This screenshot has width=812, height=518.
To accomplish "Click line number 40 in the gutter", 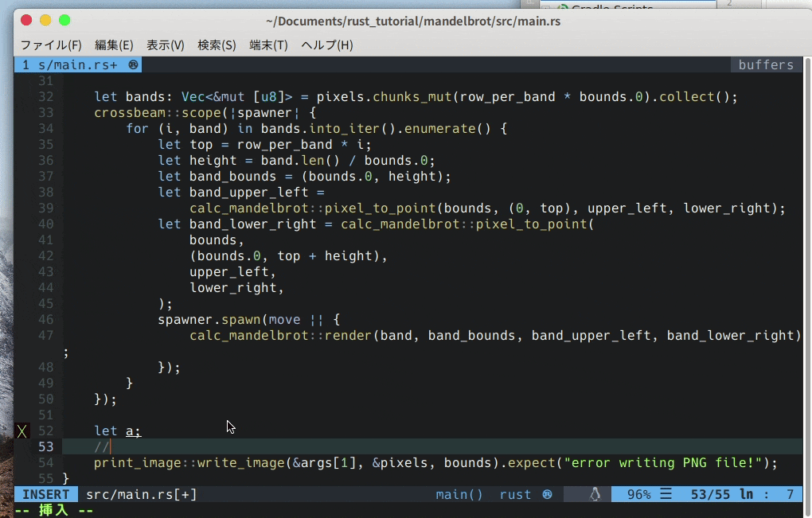I will click(45, 224).
